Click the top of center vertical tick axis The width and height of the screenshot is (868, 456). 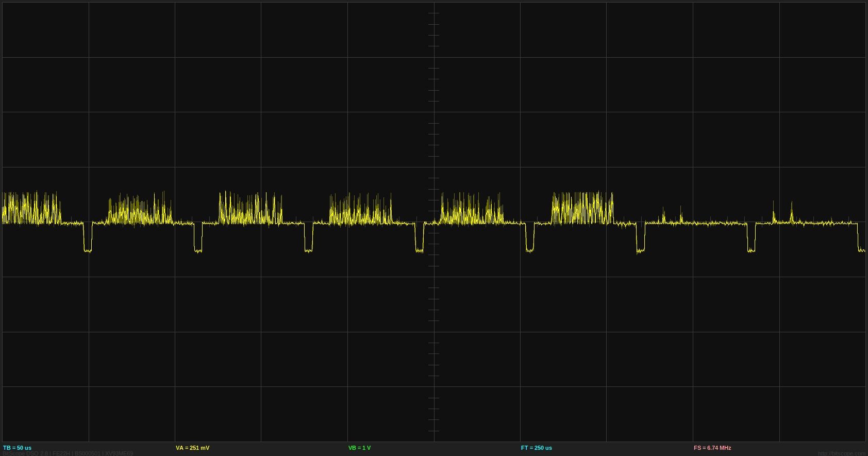click(433, 13)
